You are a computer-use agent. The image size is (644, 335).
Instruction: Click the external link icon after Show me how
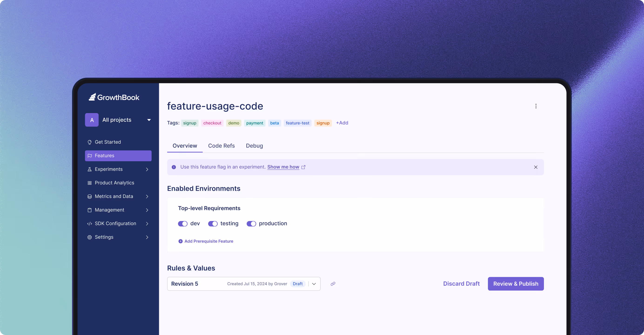point(303,167)
